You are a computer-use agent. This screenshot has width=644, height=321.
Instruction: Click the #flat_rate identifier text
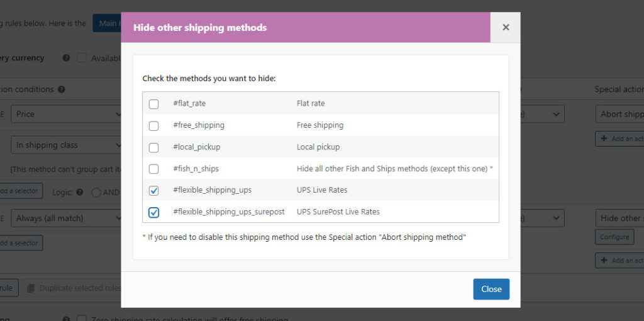189,103
